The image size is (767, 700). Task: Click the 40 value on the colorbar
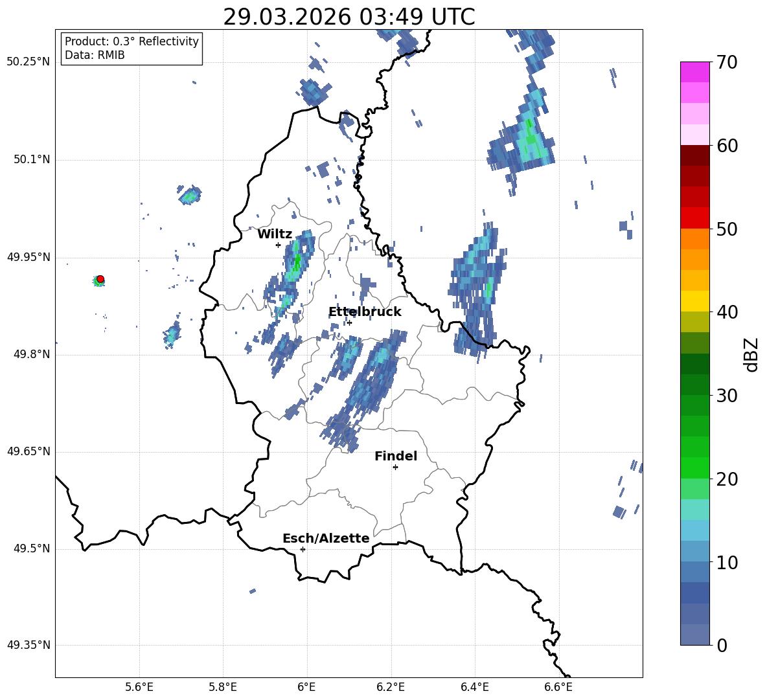click(x=727, y=312)
